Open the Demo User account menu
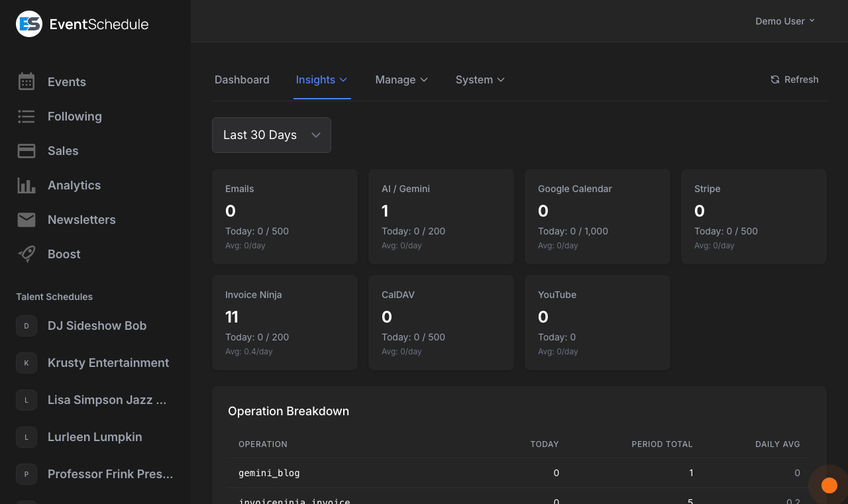The height and width of the screenshot is (504, 848). click(785, 21)
